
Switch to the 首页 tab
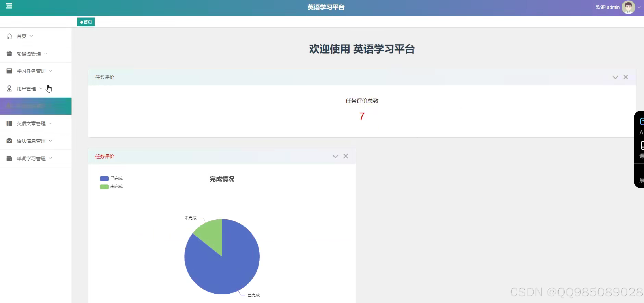pyautogui.click(x=86, y=22)
